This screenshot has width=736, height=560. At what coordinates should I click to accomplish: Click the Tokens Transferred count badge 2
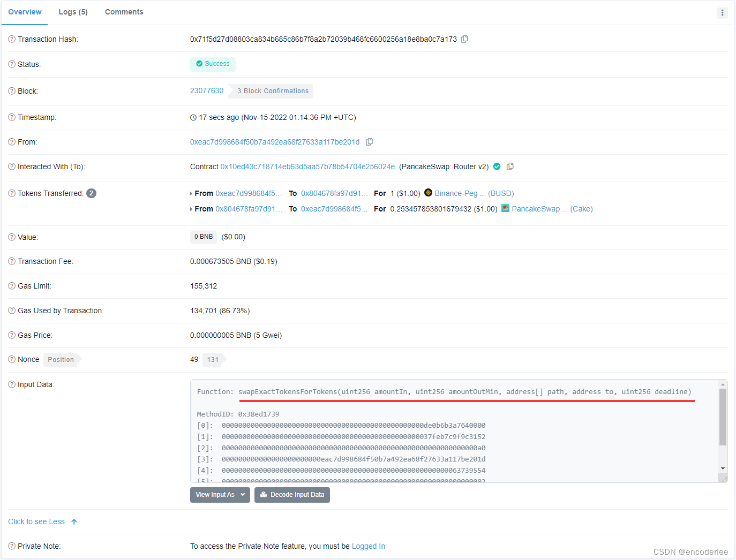point(92,193)
